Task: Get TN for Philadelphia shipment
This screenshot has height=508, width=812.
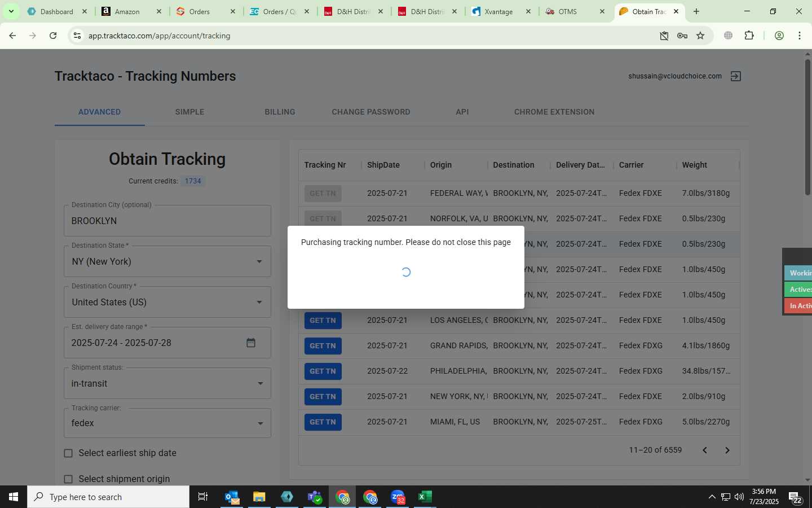Action: coord(323,371)
